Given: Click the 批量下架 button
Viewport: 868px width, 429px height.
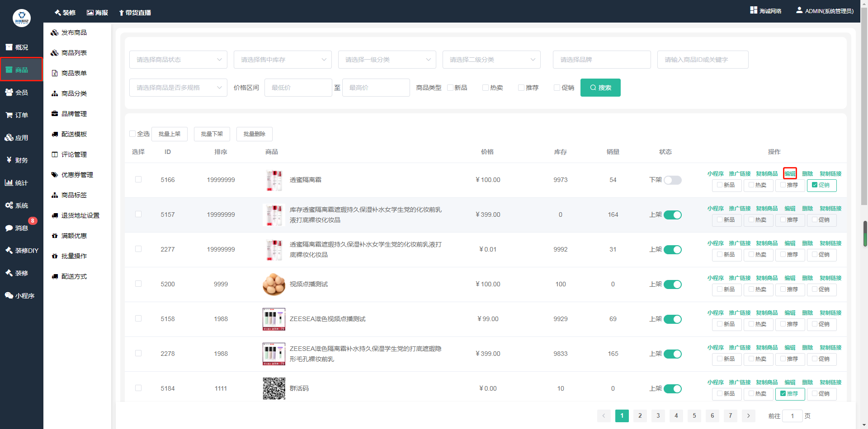Looking at the screenshot, I should [x=212, y=134].
